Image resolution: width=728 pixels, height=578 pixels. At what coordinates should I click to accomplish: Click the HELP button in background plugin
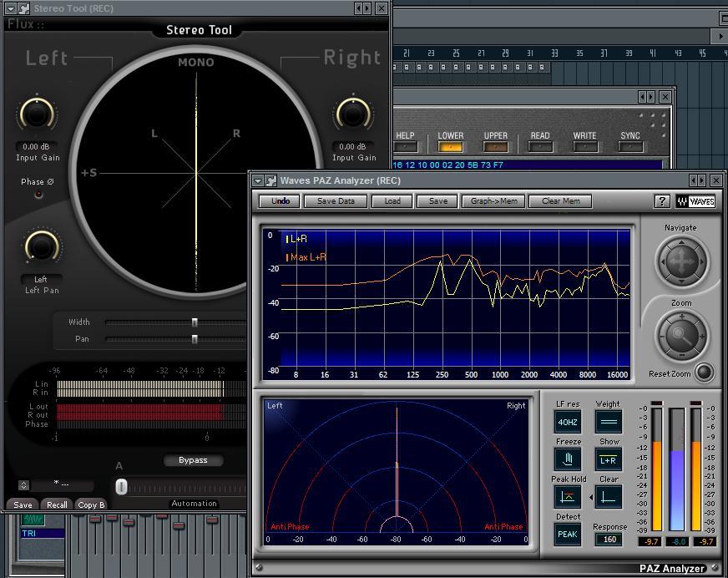point(405,147)
